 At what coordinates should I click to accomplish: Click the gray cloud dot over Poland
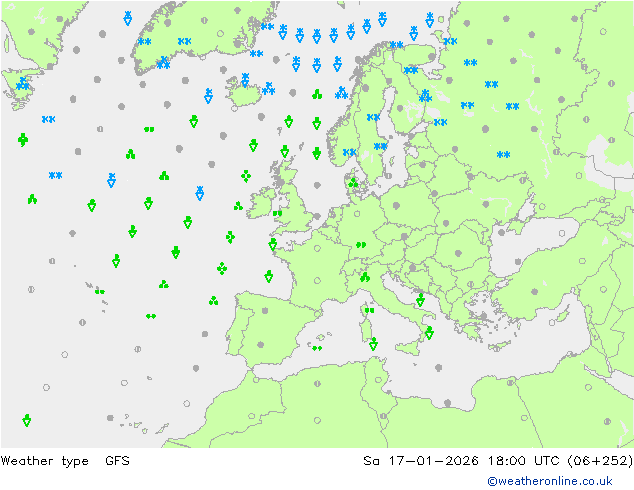click(396, 206)
